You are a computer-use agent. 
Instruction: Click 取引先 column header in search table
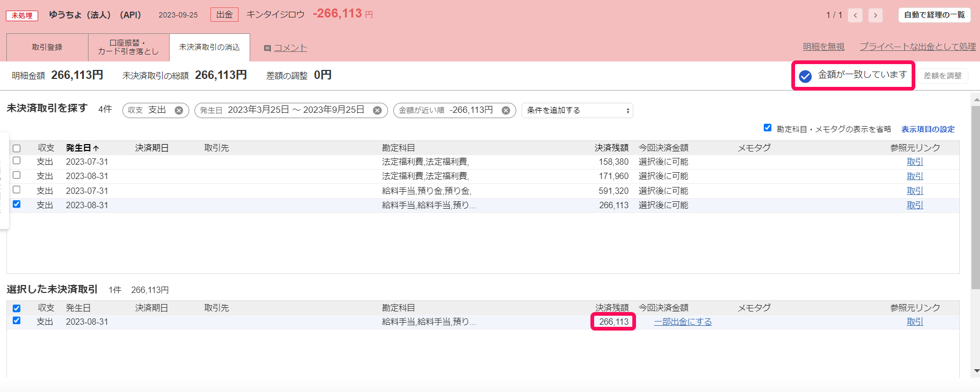pyautogui.click(x=217, y=148)
